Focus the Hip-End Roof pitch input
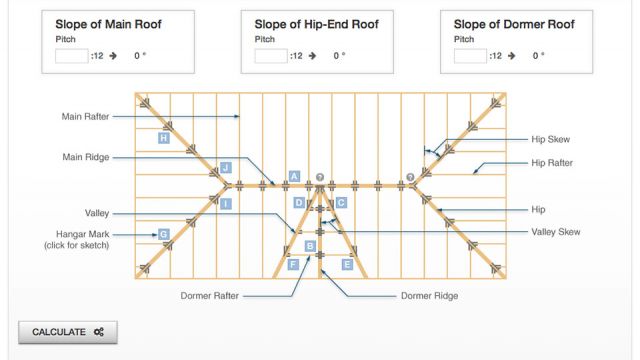640x360 pixels. (x=271, y=56)
